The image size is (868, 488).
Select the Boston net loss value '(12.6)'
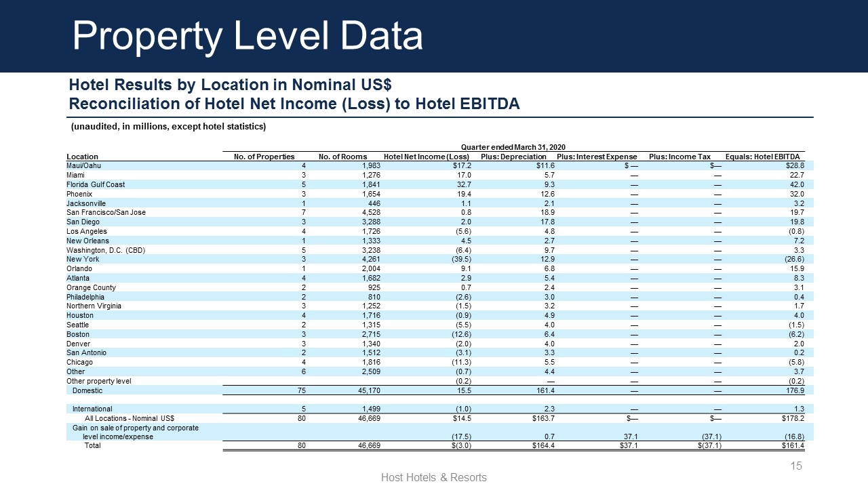(460, 334)
